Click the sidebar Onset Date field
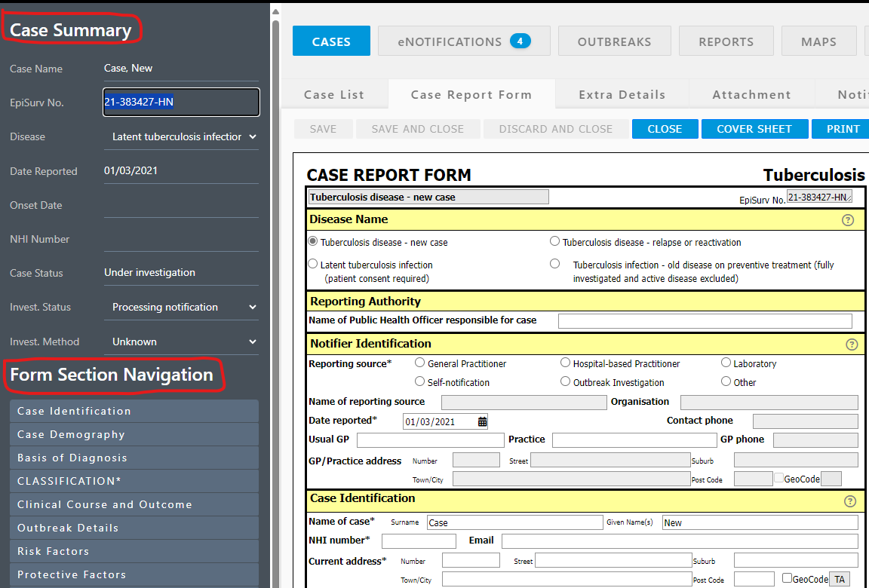869x588 pixels. coord(181,205)
